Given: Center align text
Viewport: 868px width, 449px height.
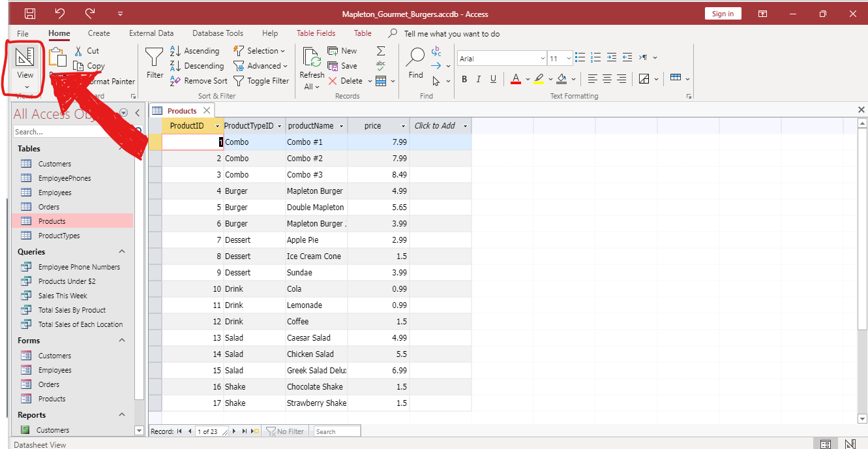Looking at the screenshot, I should [606, 79].
